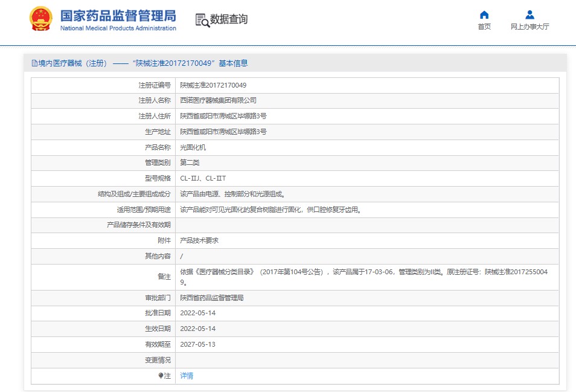
Task: Click the 生效日期 row label
Action: [x=158, y=329]
